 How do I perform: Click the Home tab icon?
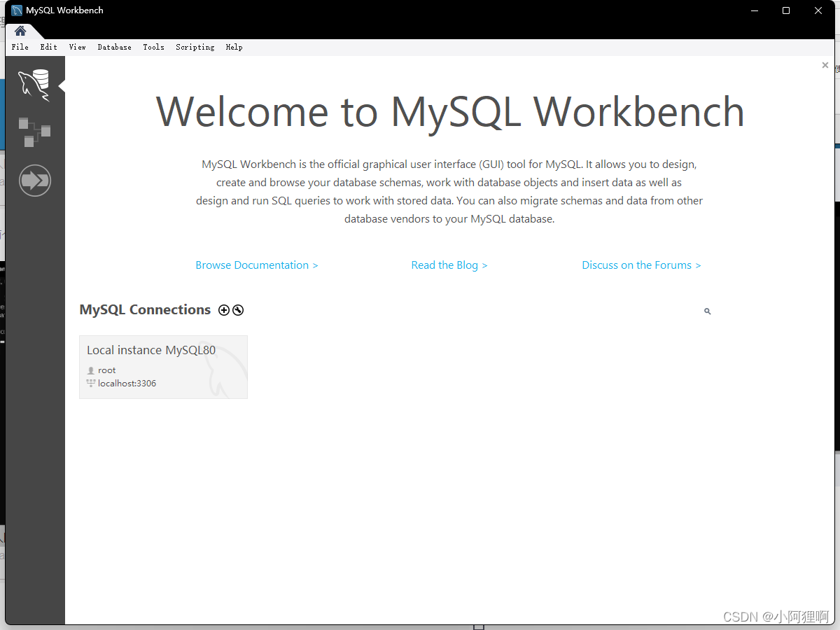pyautogui.click(x=20, y=31)
